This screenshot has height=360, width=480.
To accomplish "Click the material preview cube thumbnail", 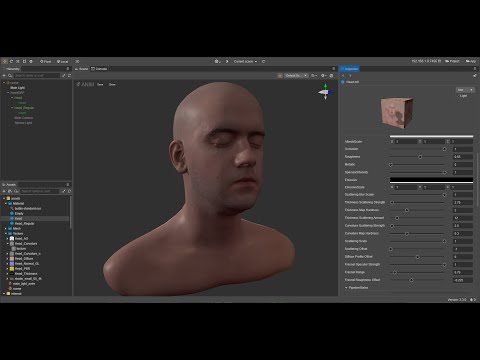I will point(397,113).
